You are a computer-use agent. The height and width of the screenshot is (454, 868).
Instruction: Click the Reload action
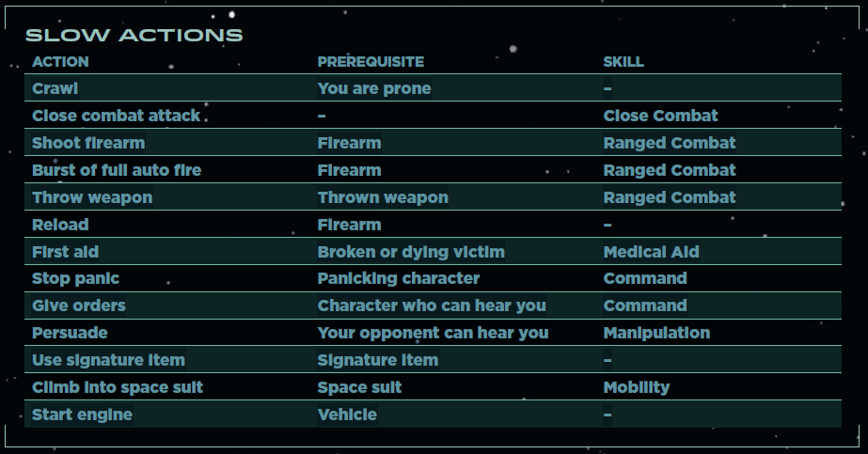coord(60,225)
